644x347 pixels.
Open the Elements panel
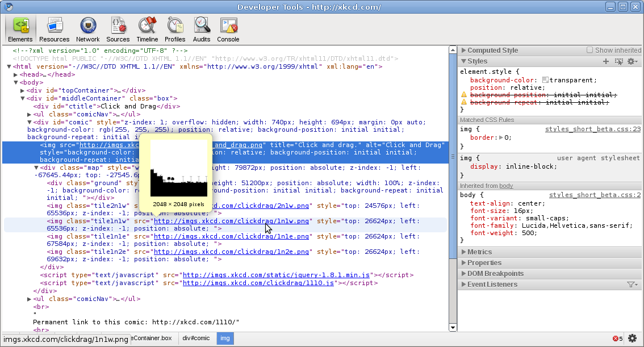click(x=20, y=29)
